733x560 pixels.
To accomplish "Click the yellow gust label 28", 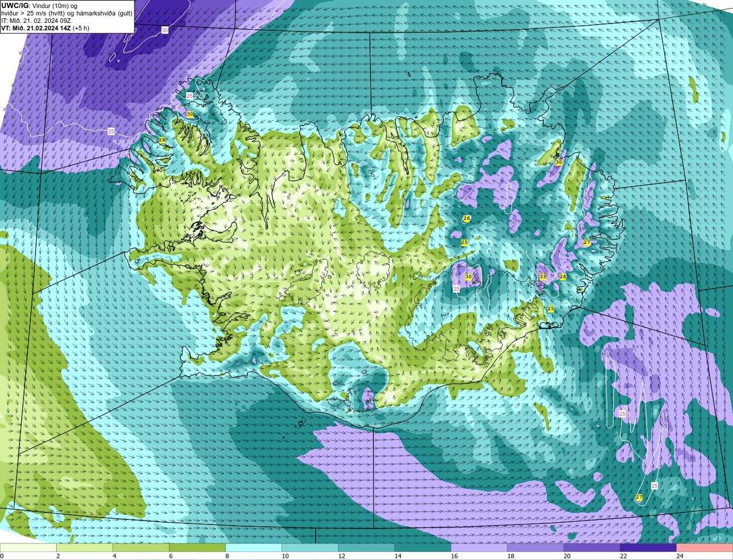I will [162, 140].
